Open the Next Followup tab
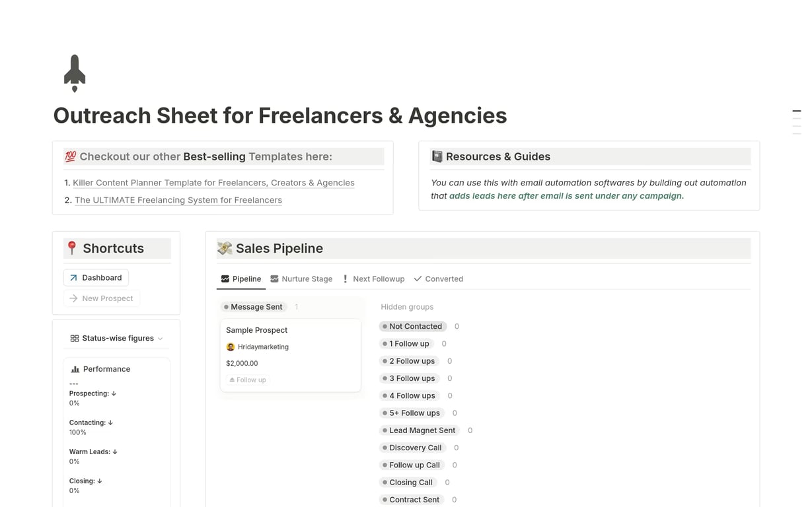812x507 pixels. [x=373, y=279]
